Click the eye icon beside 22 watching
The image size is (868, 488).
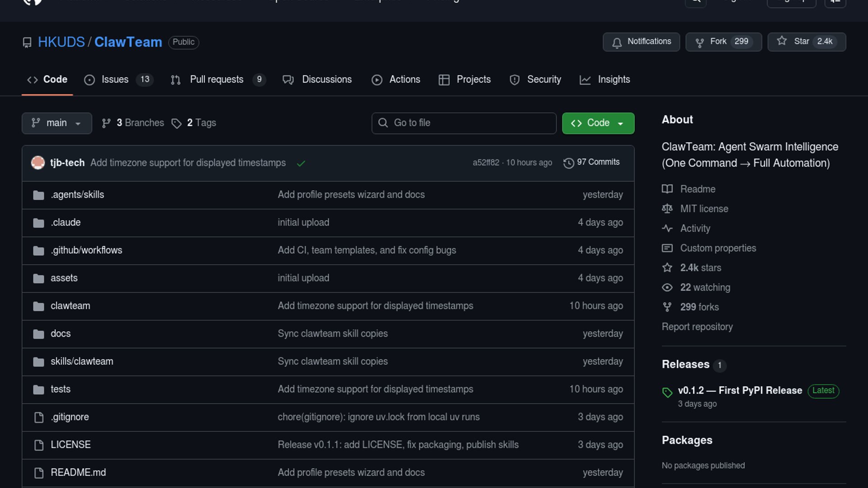click(667, 287)
